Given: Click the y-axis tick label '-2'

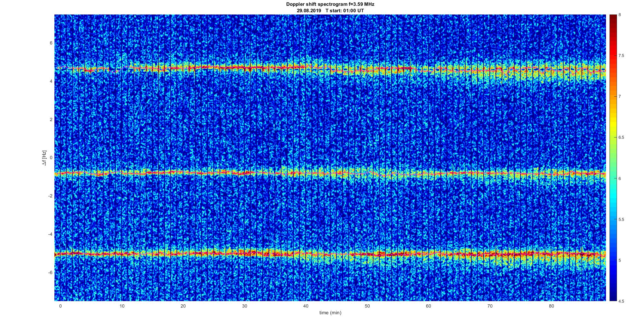Looking at the screenshot, I should click(x=51, y=196).
